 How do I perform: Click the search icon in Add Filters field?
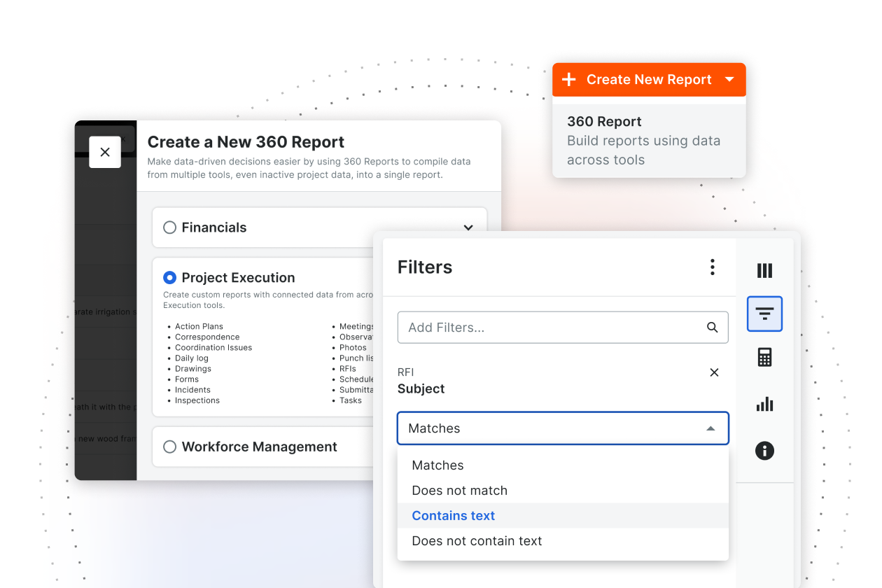[x=713, y=327]
